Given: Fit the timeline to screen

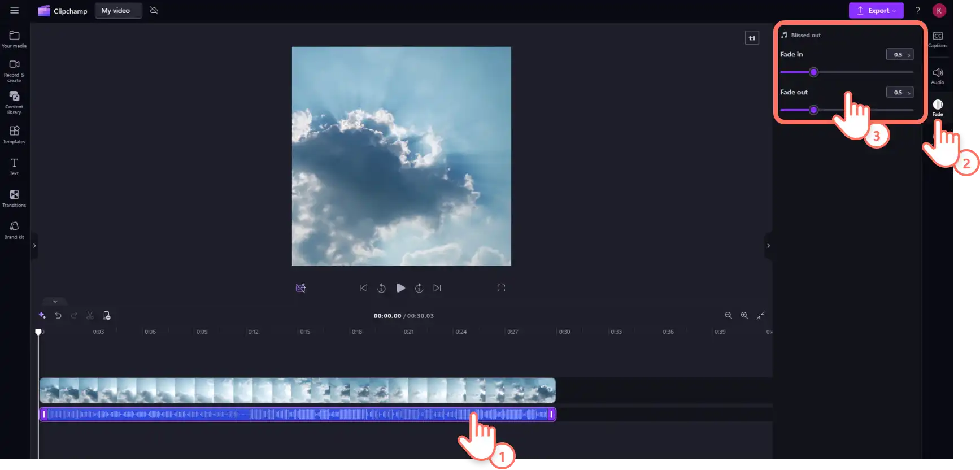Looking at the screenshot, I should pyautogui.click(x=761, y=315).
